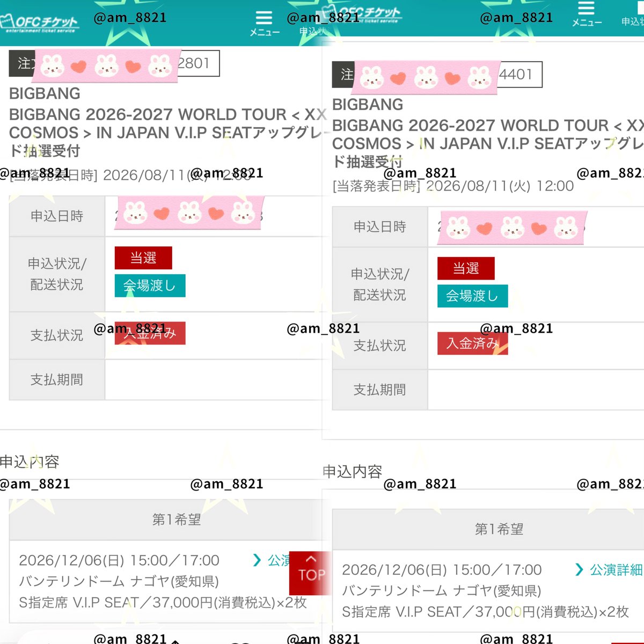Viewport: 644px width, 644px height.
Task: Click the OFC Ticket logo in right screenshot
Action: (x=361, y=14)
